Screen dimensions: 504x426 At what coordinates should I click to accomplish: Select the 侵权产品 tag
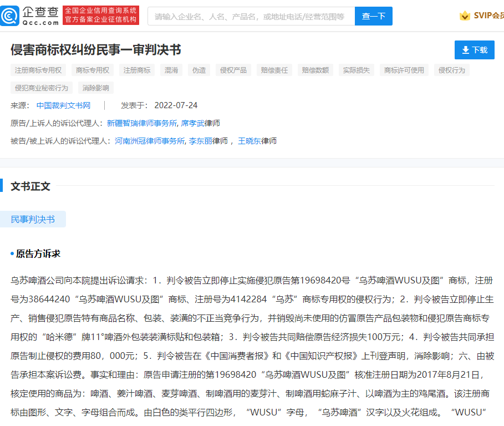pos(233,70)
